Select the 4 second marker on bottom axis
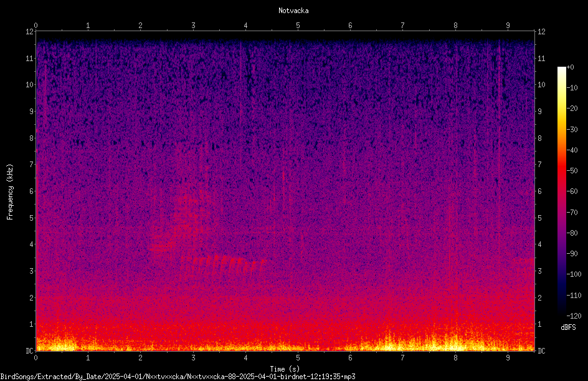 coord(245,358)
